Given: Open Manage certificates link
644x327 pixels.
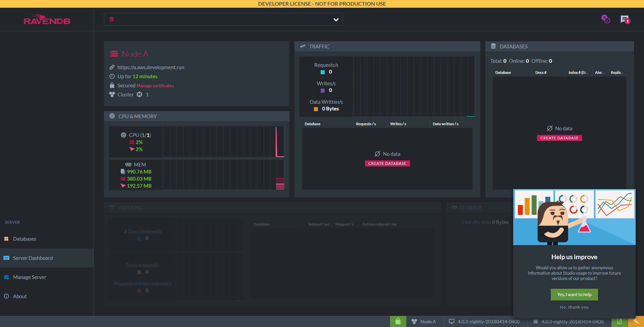Looking at the screenshot, I should [155, 86].
